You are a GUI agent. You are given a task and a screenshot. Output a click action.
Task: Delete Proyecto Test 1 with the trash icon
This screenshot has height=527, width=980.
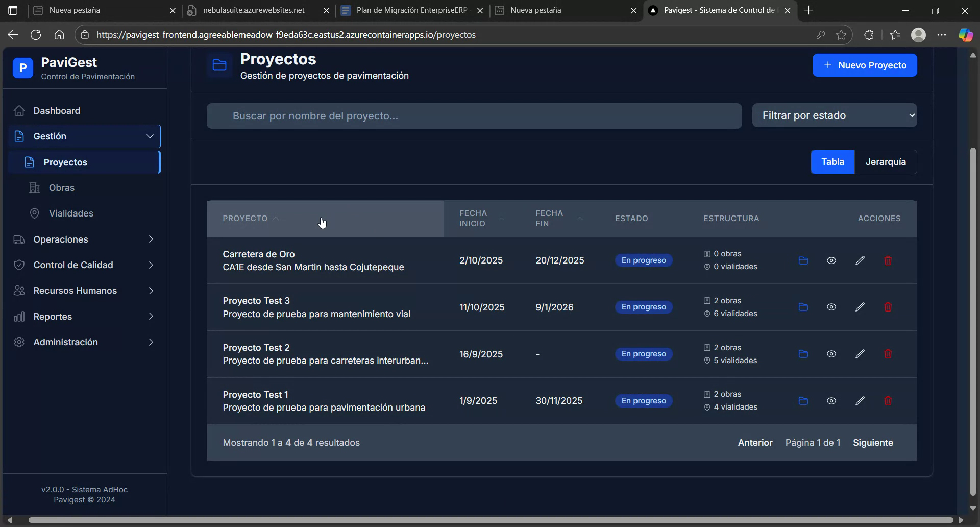888,400
